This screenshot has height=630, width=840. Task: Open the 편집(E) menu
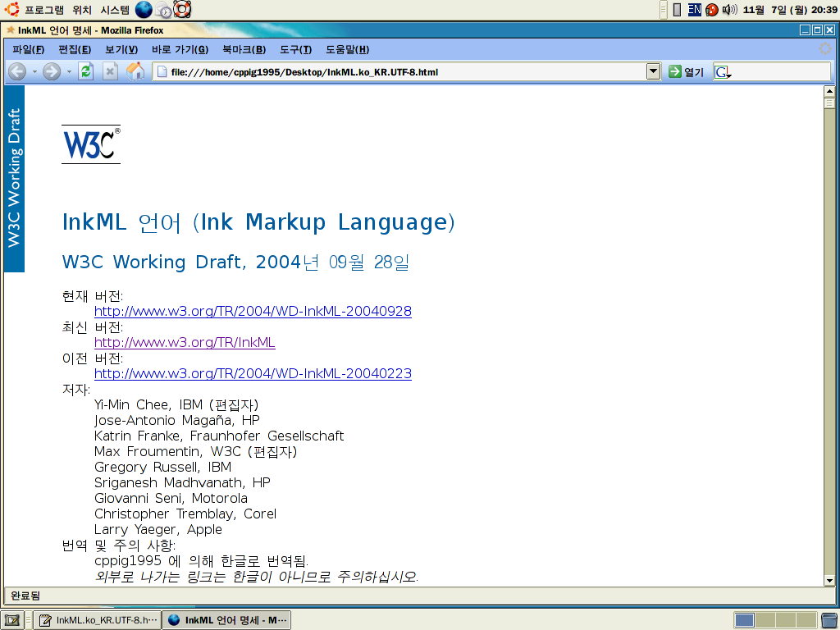75,50
